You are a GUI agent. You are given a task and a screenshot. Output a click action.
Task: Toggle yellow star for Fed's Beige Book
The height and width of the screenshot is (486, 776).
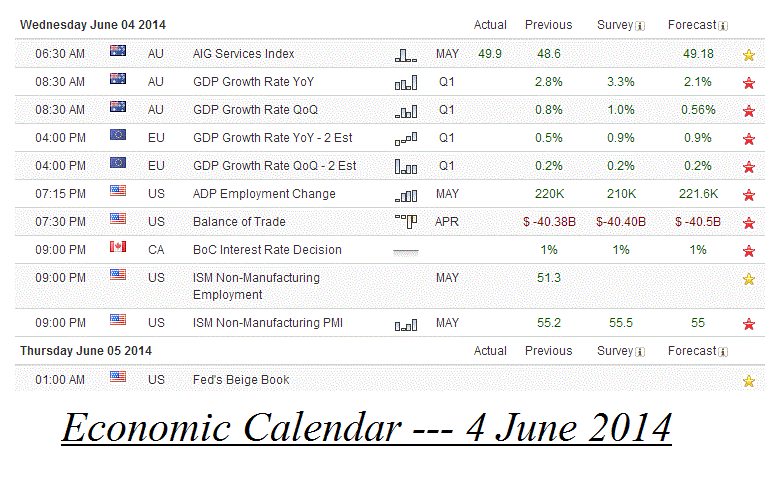tap(748, 381)
